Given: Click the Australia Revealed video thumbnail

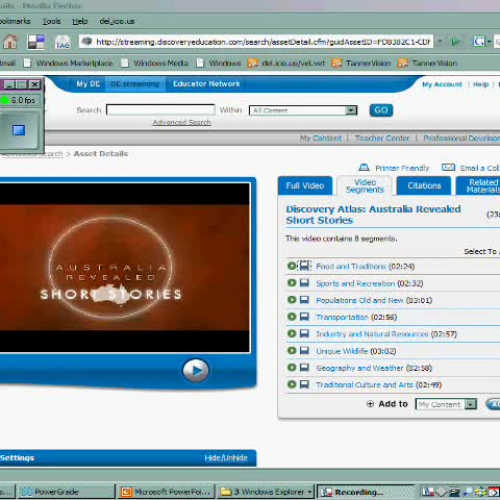Looking at the screenshot, I should pos(125,267).
